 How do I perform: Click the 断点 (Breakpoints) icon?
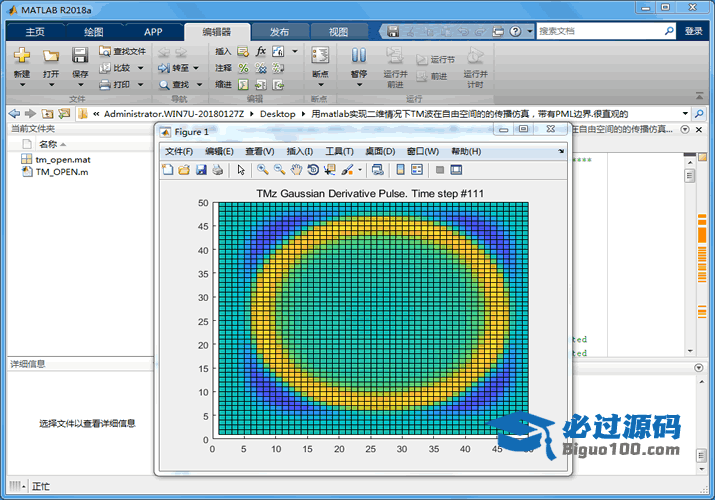click(x=320, y=56)
